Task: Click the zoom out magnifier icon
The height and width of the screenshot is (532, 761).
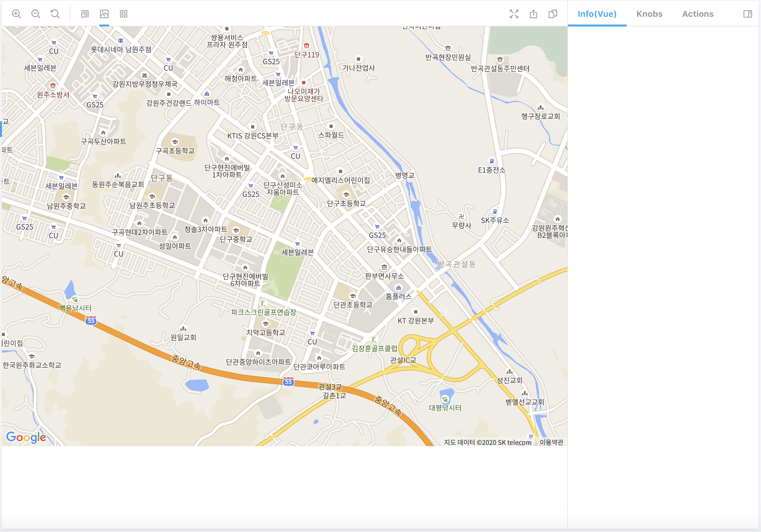Action: pos(36,14)
